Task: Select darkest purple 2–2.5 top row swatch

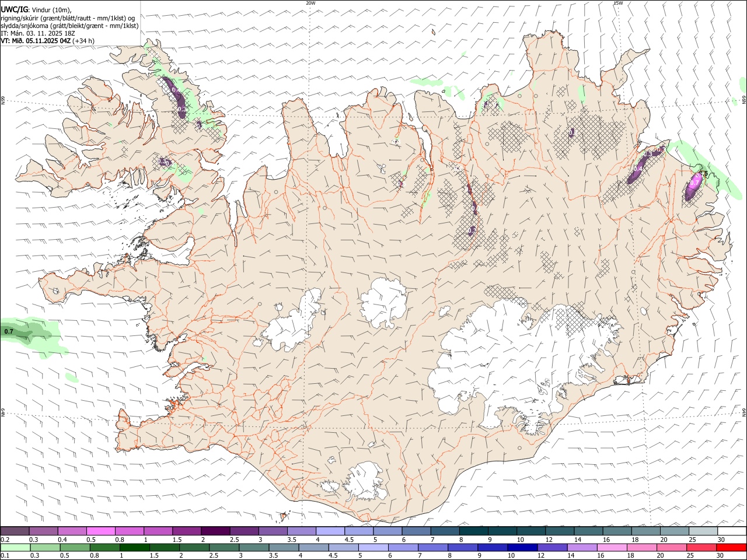Action: [x=215, y=531]
